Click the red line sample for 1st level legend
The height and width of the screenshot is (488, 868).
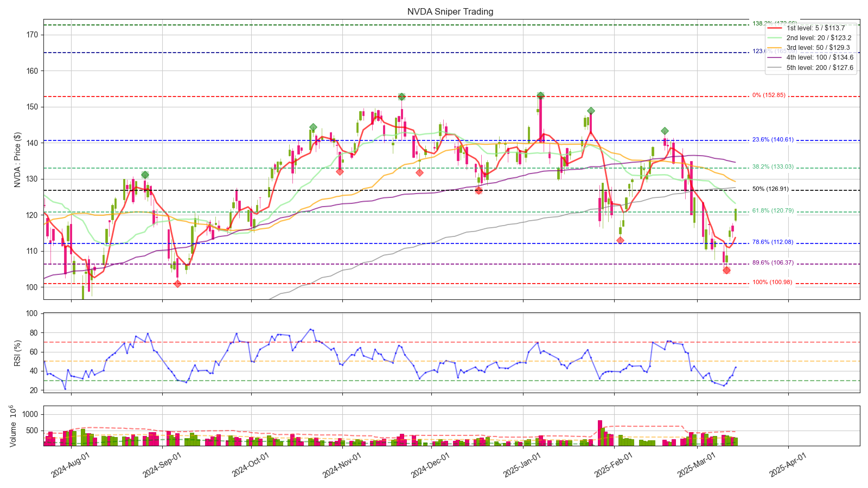(775, 28)
